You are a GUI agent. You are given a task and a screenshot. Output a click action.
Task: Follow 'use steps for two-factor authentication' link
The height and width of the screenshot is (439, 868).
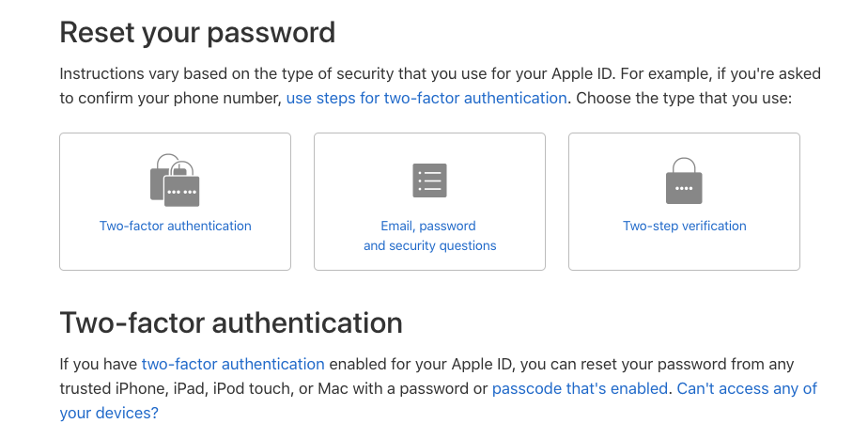coord(426,98)
